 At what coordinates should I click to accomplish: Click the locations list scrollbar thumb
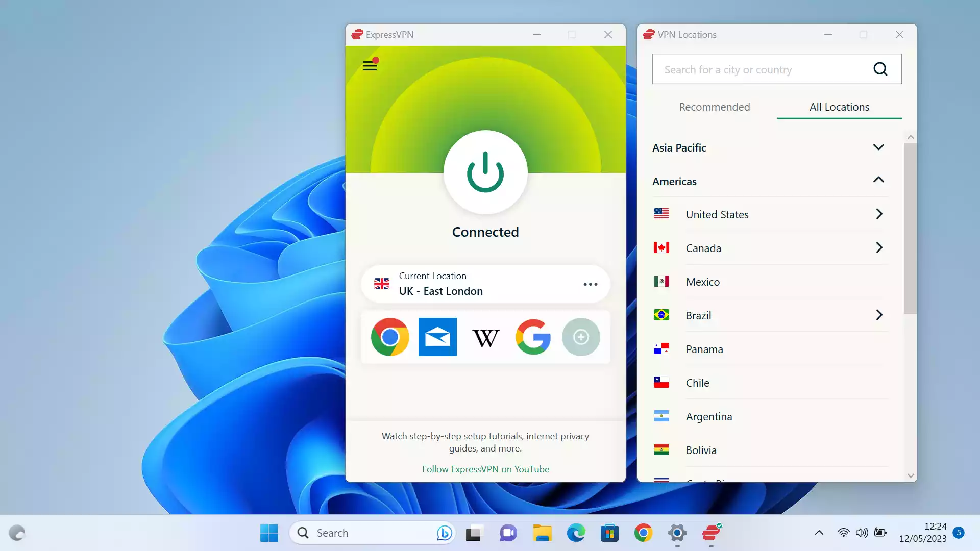click(910, 229)
